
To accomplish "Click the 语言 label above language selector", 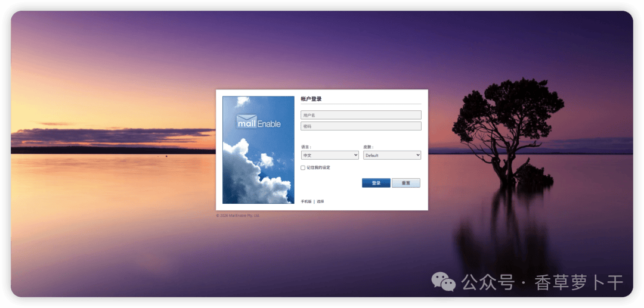I will [306, 147].
